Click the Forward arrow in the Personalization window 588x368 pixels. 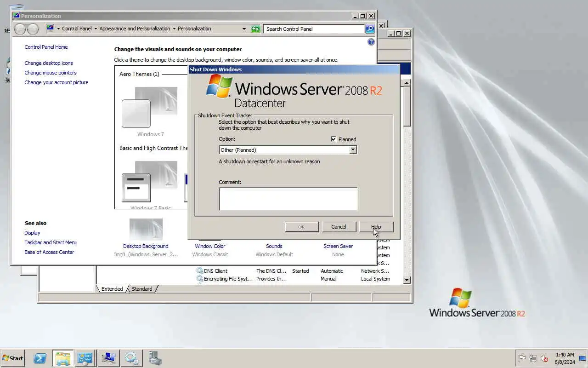(33, 29)
